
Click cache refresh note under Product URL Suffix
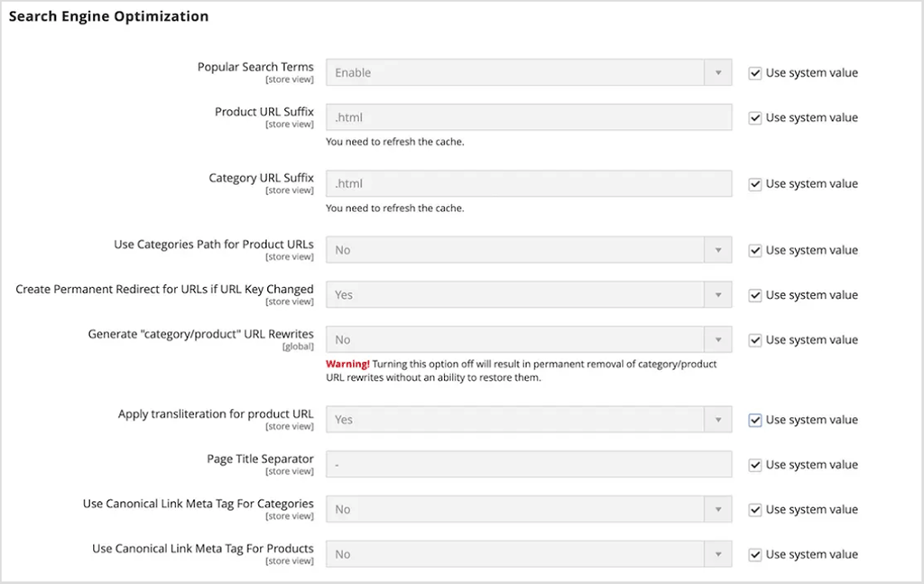coord(395,142)
